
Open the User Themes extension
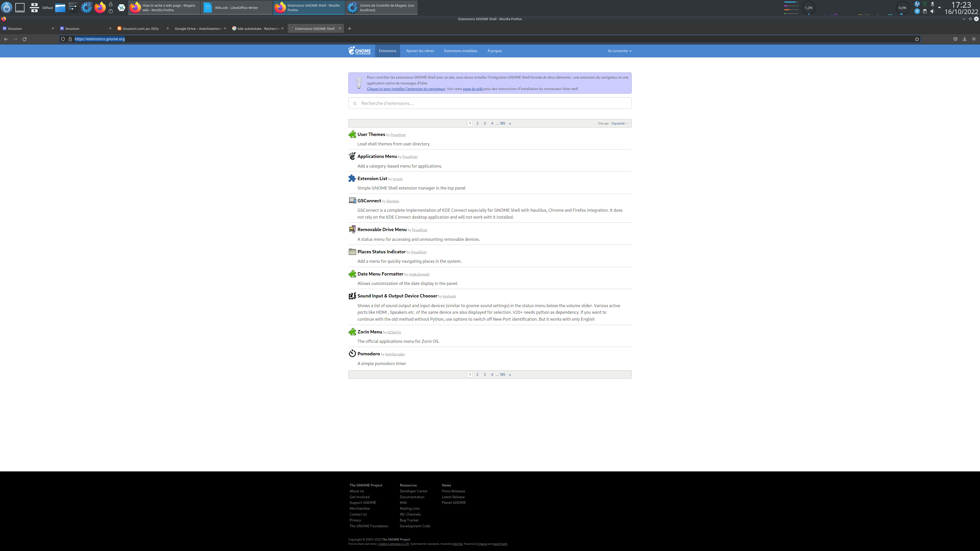(x=371, y=134)
